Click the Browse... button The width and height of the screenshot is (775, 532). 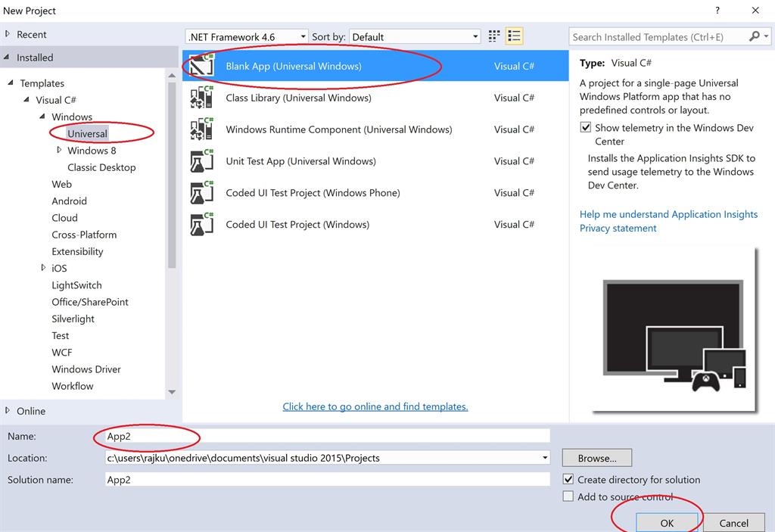(x=597, y=458)
